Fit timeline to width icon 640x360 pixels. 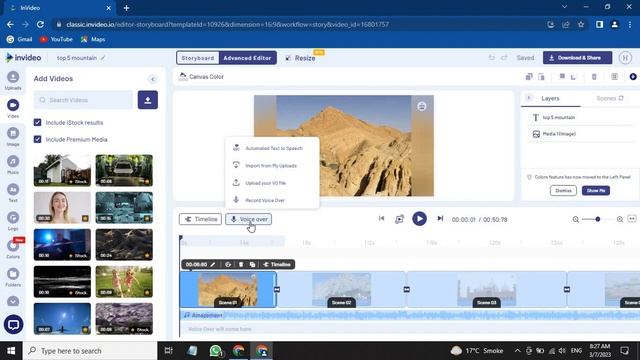(632, 219)
